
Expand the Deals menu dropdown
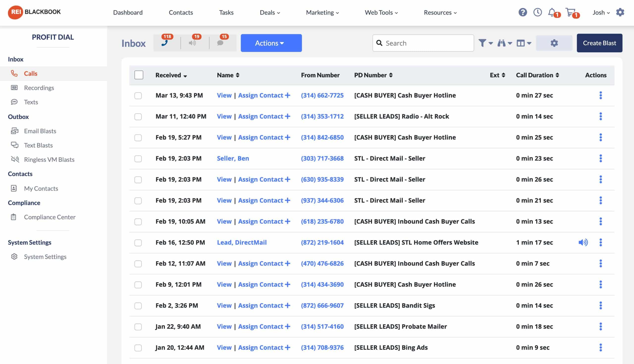point(270,13)
